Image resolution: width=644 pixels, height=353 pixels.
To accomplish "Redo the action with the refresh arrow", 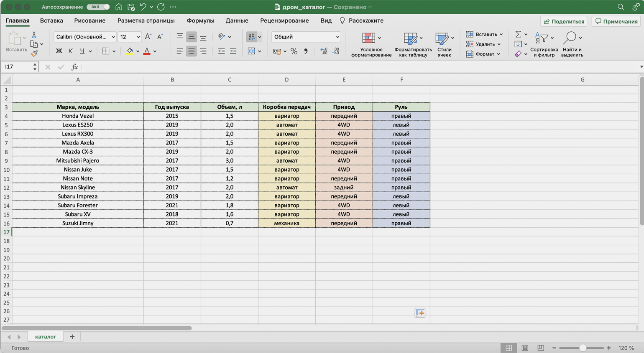I will point(161,7).
